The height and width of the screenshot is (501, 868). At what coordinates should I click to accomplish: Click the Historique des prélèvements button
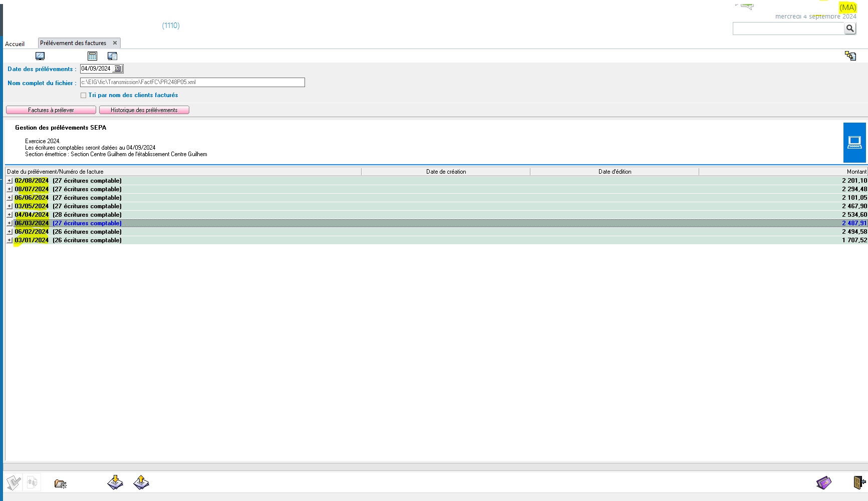tap(144, 110)
